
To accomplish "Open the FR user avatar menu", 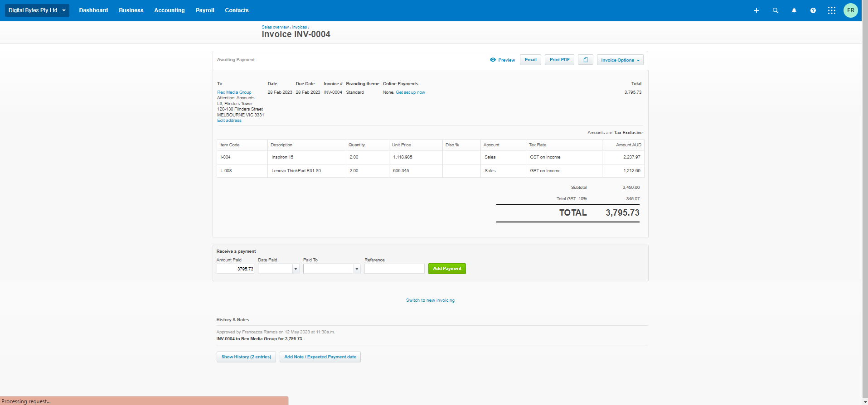I will [x=851, y=10].
